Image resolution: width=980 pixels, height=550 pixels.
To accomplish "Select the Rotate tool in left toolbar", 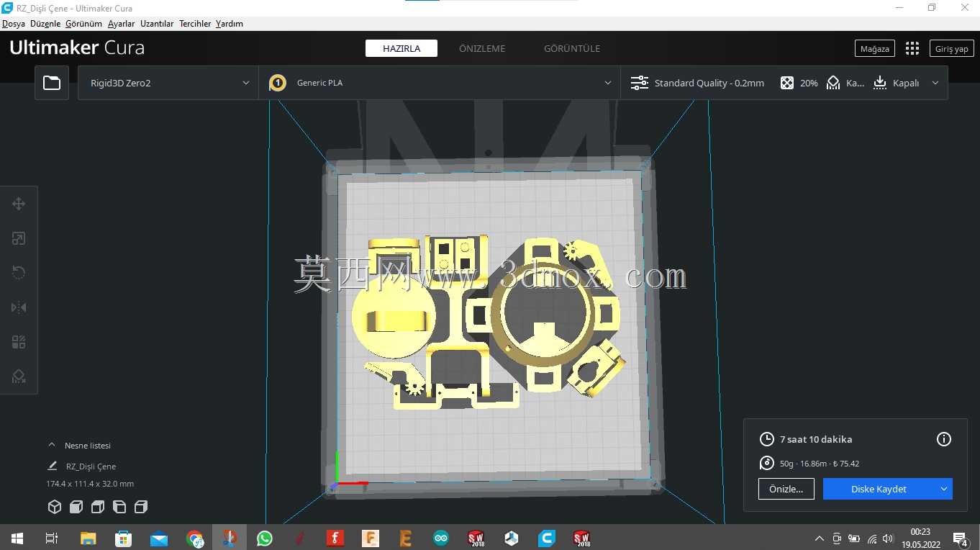I will pyautogui.click(x=19, y=273).
